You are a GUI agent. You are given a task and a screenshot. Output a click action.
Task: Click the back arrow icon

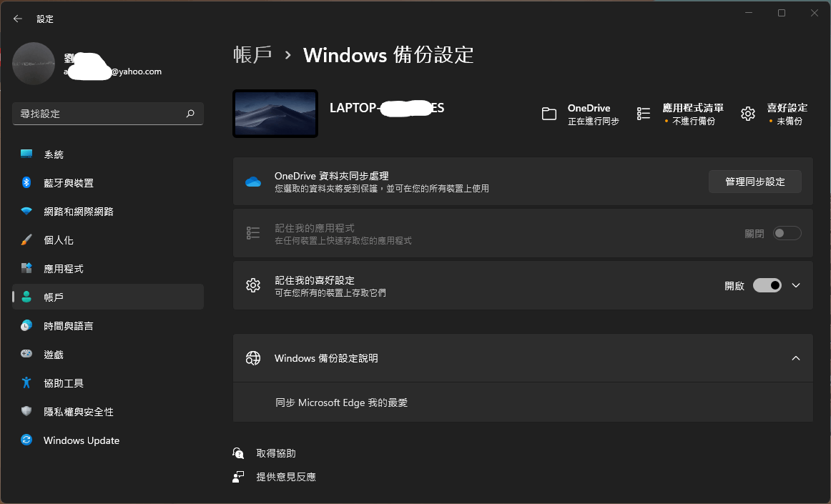(18, 19)
